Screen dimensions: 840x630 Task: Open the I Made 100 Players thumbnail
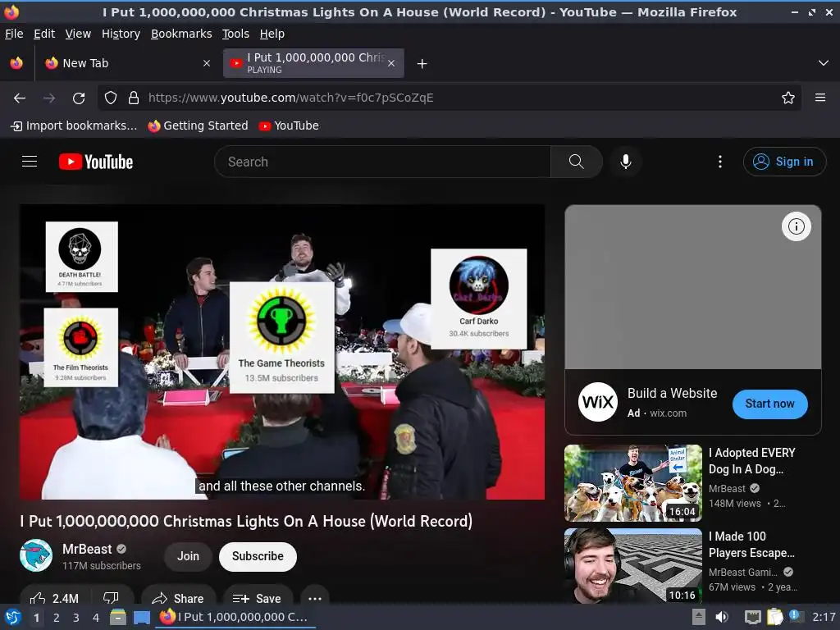click(632, 566)
